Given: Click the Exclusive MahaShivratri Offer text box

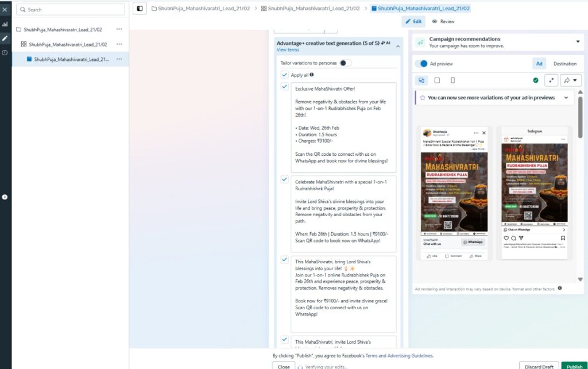Looking at the screenshot, I should click(x=343, y=128).
